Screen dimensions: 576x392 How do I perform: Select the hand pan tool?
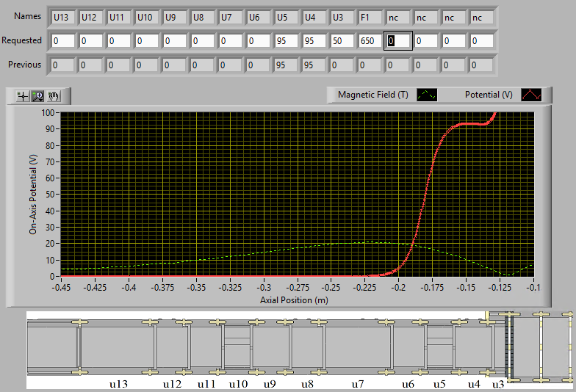pos(54,95)
